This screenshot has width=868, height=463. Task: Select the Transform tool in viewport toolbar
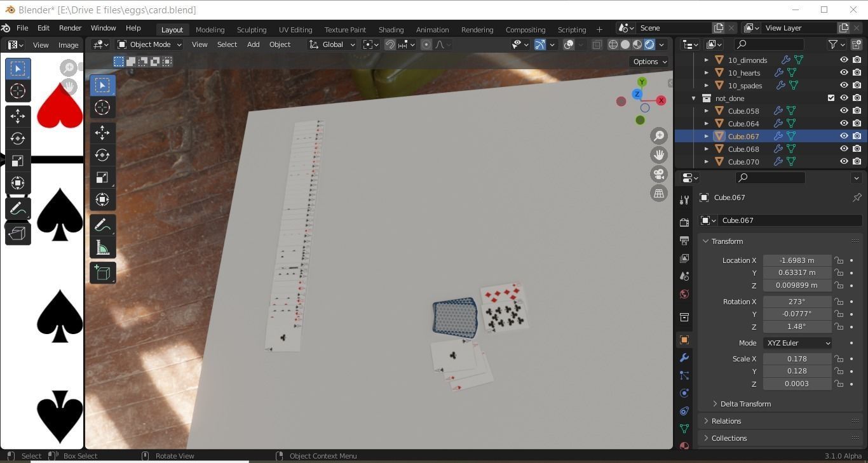(x=102, y=199)
